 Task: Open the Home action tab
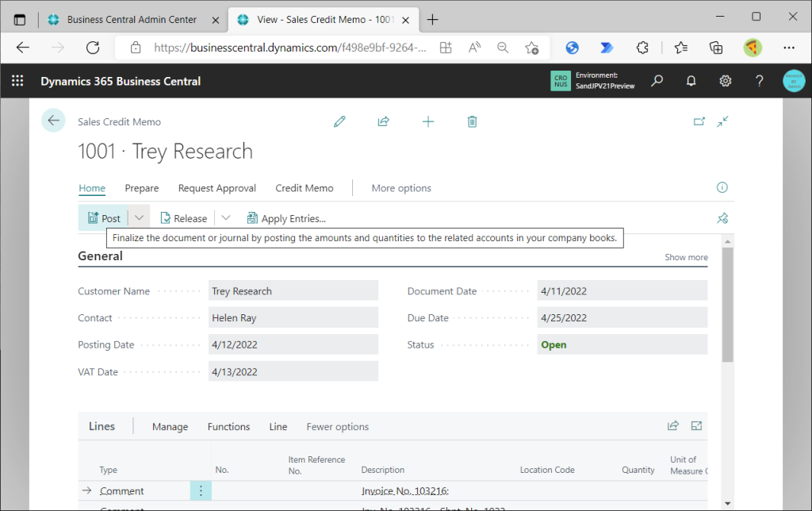92,188
